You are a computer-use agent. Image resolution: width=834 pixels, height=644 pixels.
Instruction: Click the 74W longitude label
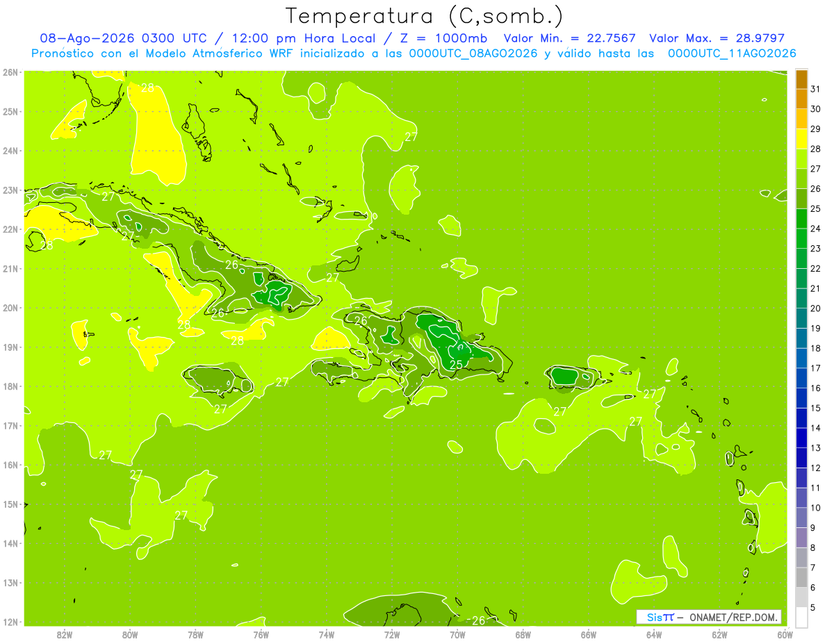(326, 634)
